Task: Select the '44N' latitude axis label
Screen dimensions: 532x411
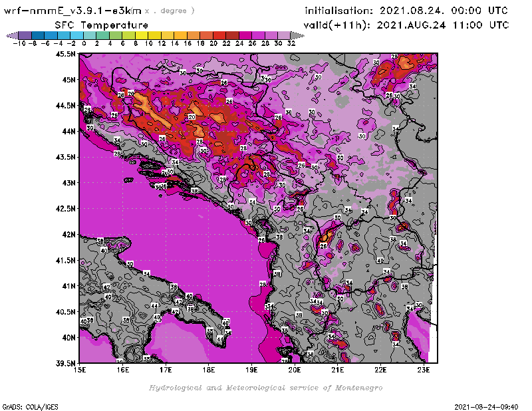Action: [69, 131]
